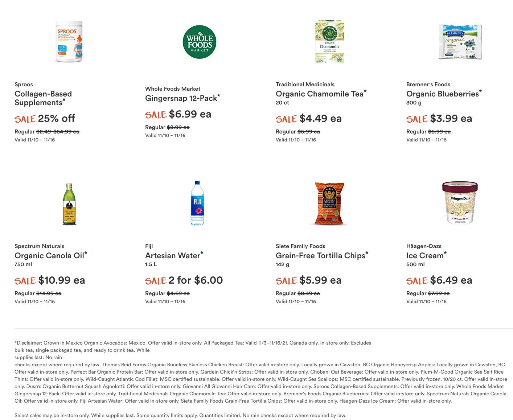Click the Grain-Free Tortilla Chips title
Viewport: 513px width, 420px height.
320,256
